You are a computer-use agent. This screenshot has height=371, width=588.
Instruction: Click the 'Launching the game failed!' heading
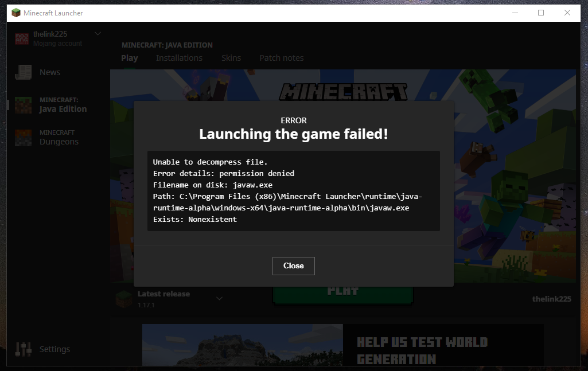294,134
